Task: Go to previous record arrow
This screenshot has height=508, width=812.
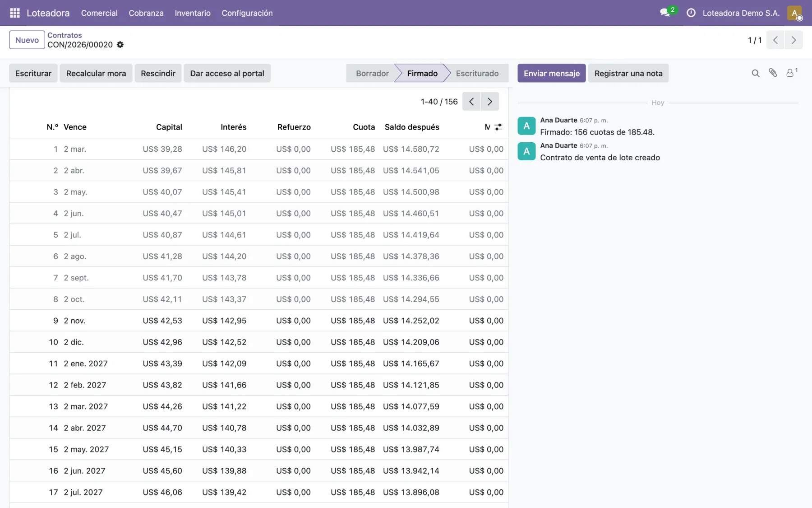Action: point(775,40)
